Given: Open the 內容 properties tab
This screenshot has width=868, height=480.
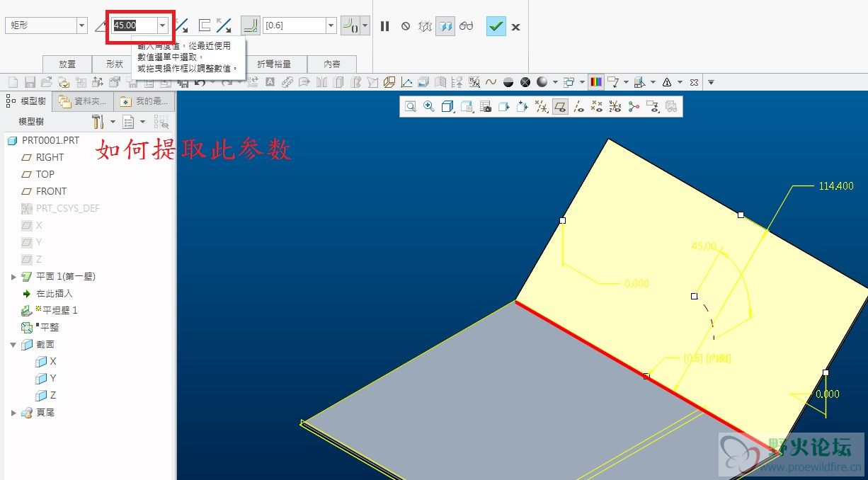Looking at the screenshot, I should pyautogui.click(x=332, y=64).
